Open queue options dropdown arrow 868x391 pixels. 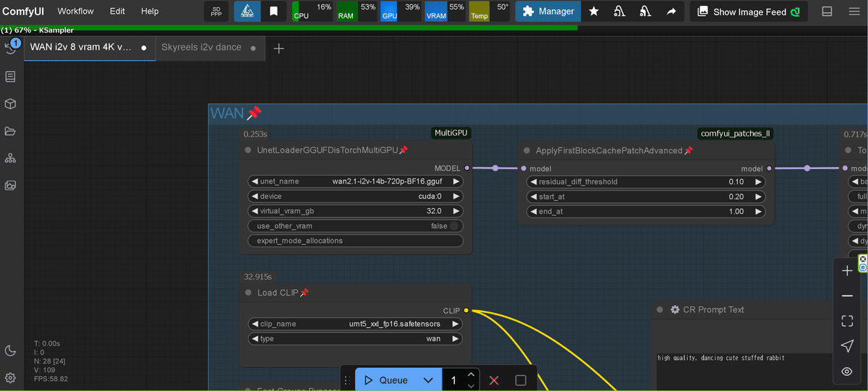pyautogui.click(x=428, y=380)
